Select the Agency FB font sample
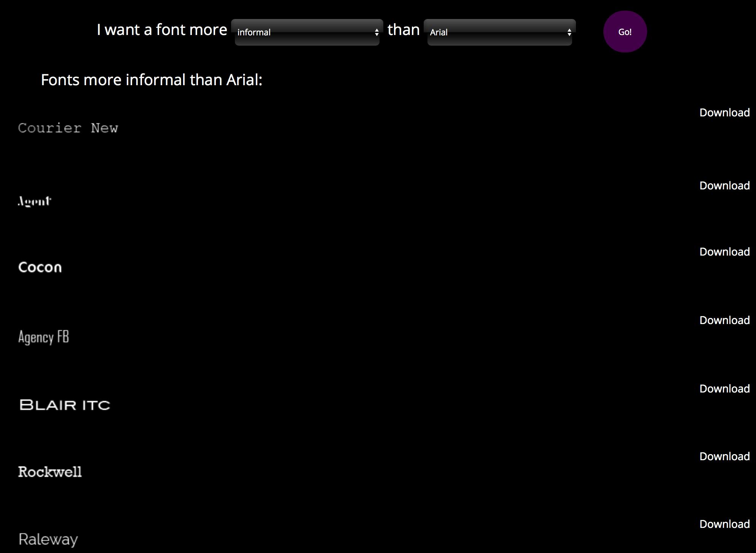 (43, 337)
